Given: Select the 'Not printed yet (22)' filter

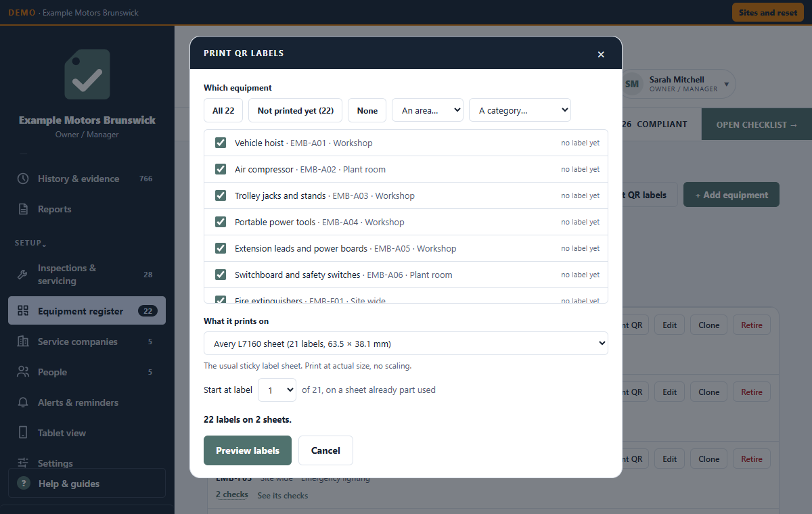Looking at the screenshot, I should (x=296, y=110).
